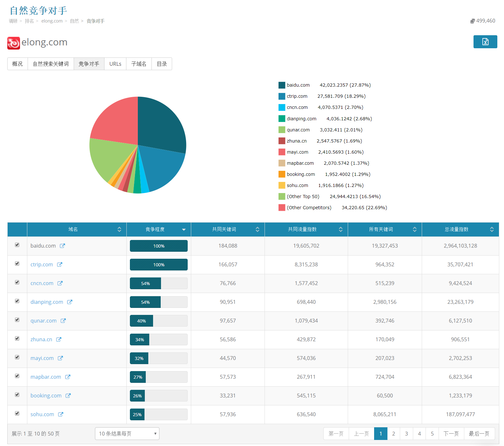Go to page 2

[393, 434]
